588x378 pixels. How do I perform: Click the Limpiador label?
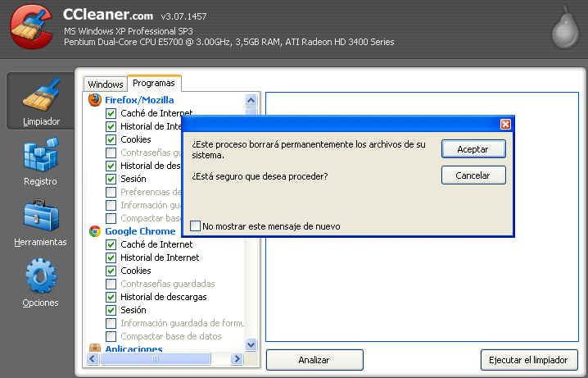click(41, 121)
